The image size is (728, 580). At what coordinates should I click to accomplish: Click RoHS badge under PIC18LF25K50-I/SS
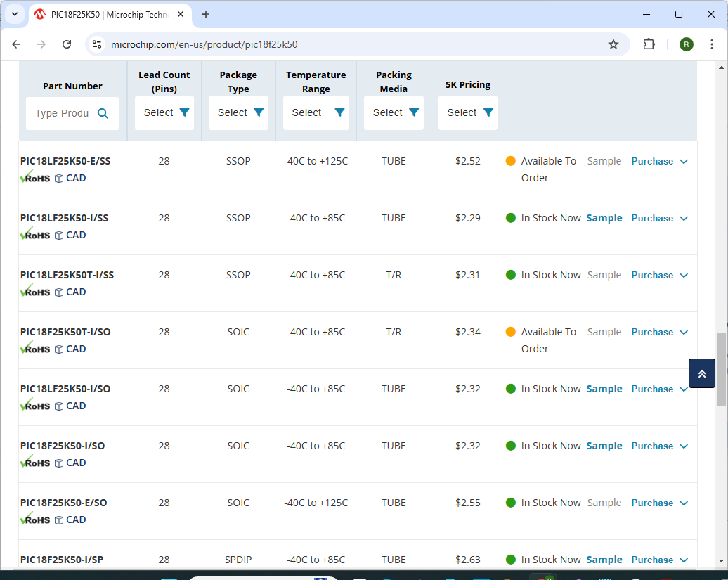tap(35, 236)
